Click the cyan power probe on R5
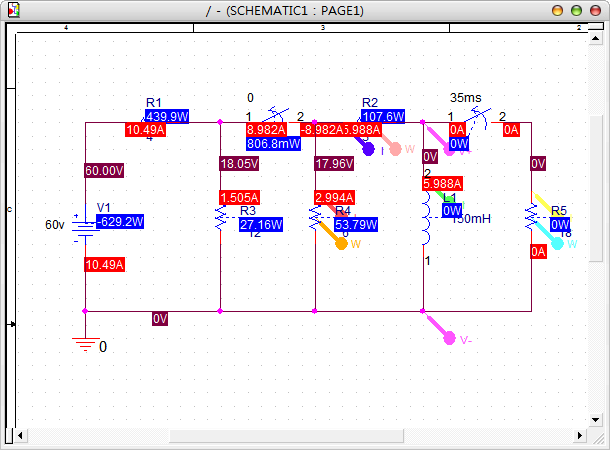This screenshot has width=610, height=450. coord(560,241)
